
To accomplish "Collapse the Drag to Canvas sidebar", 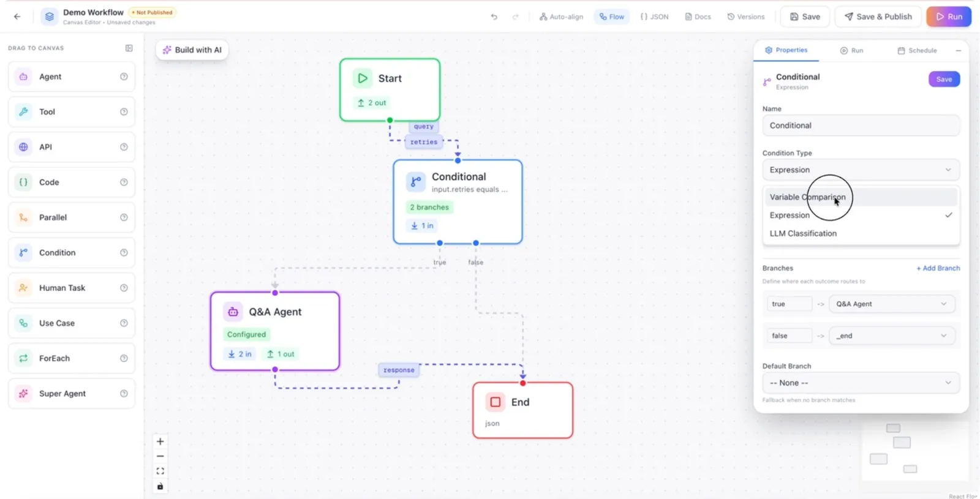I will tap(129, 48).
